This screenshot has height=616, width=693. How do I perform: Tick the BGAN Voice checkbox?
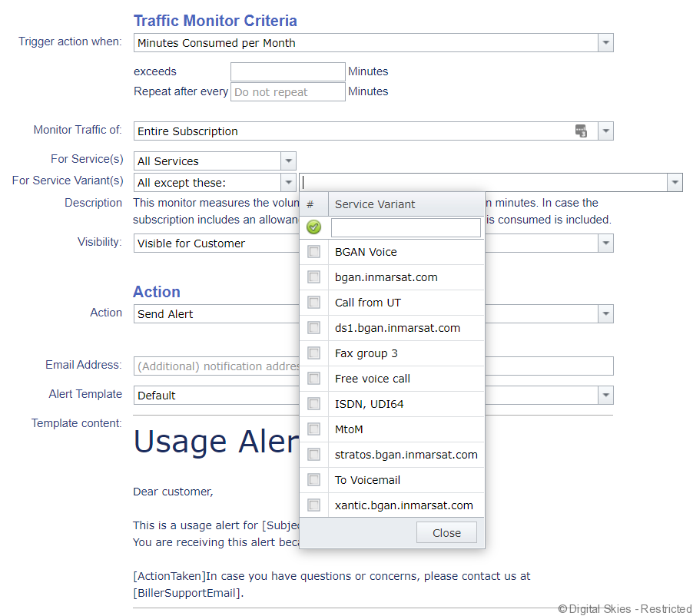(313, 252)
